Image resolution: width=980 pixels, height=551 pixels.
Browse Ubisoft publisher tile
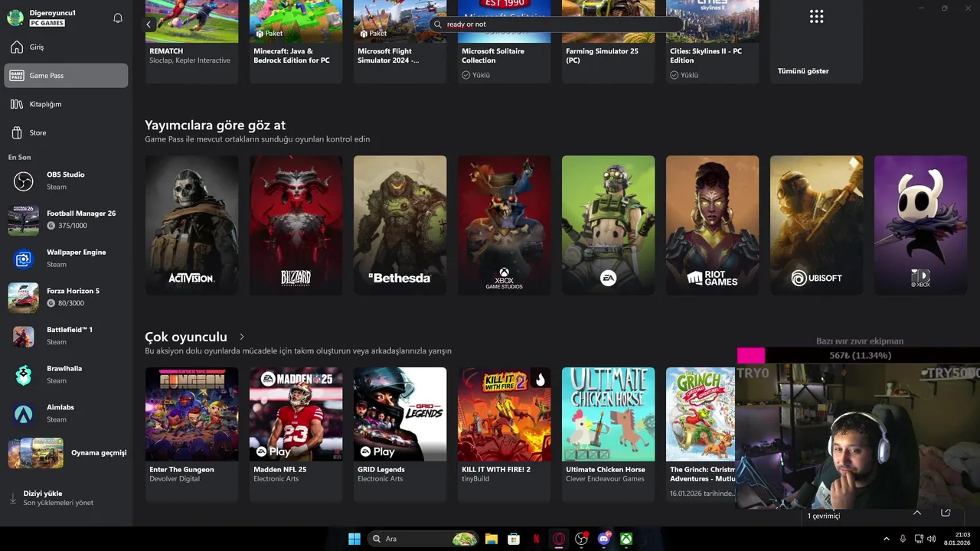[816, 225]
